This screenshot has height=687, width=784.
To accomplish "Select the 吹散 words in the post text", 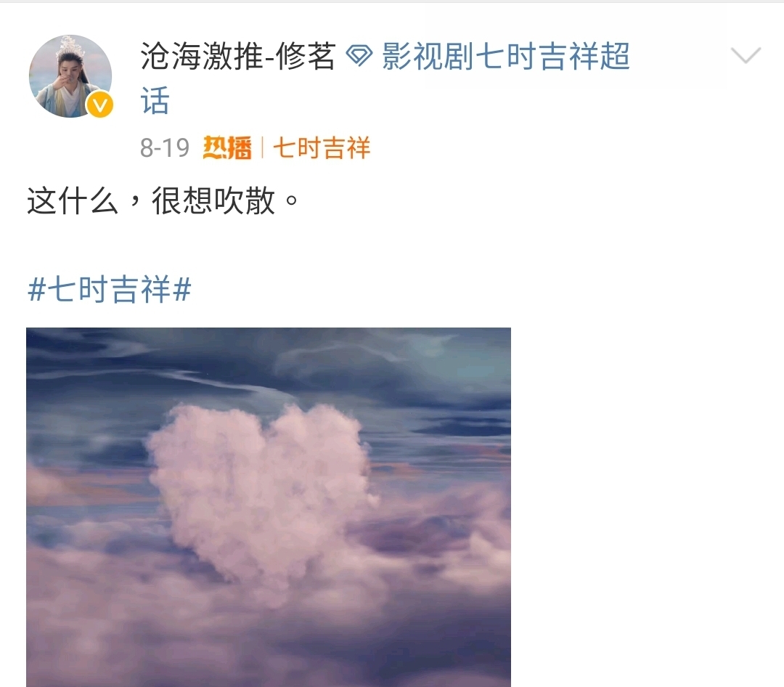I will 245,200.
